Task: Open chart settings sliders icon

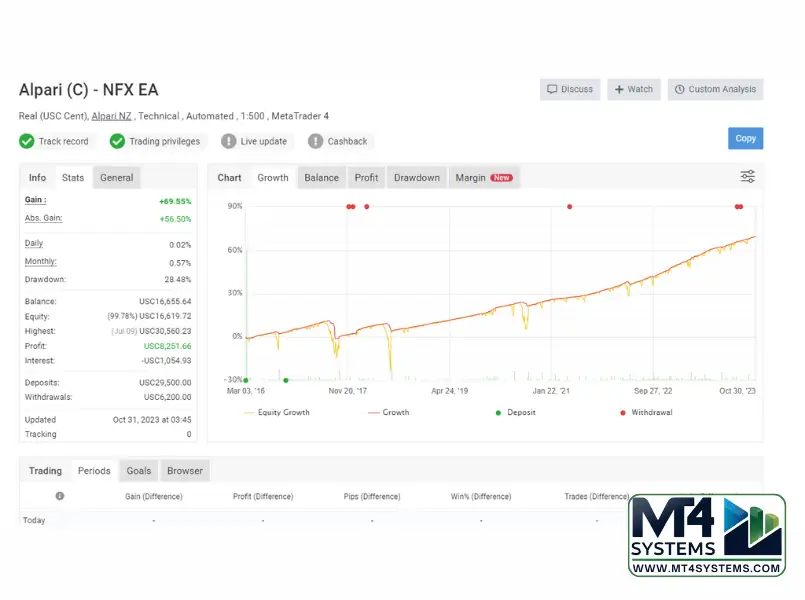Action: click(747, 177)
